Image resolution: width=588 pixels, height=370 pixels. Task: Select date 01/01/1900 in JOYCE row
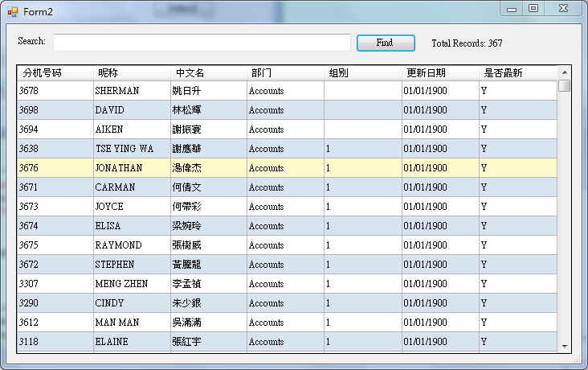tap(440, 207)
